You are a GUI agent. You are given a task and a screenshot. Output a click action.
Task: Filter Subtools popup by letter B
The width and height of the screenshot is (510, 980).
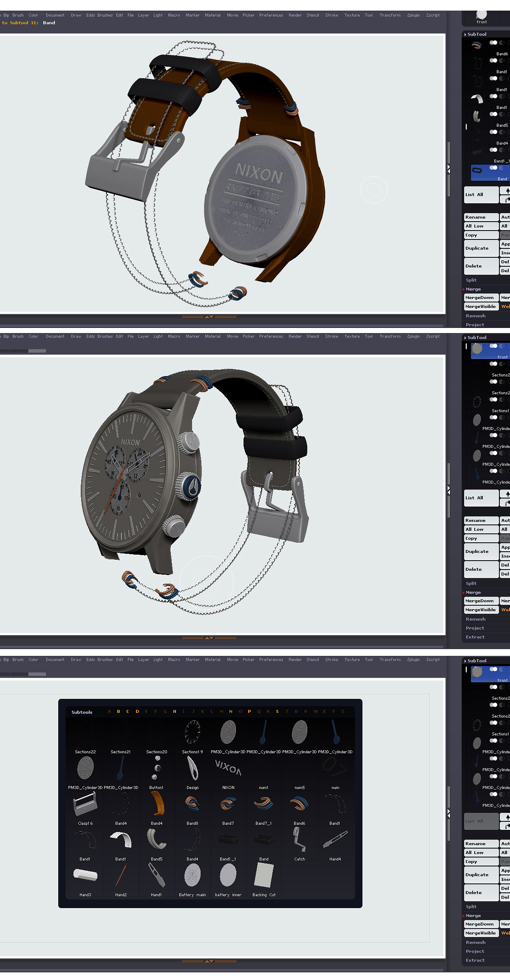(x=118, y=711)
